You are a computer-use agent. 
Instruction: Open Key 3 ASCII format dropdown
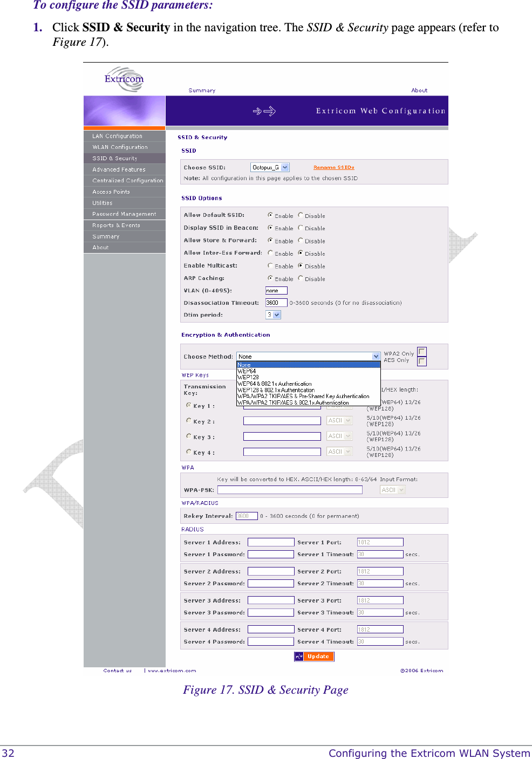(x=339, y=436)
